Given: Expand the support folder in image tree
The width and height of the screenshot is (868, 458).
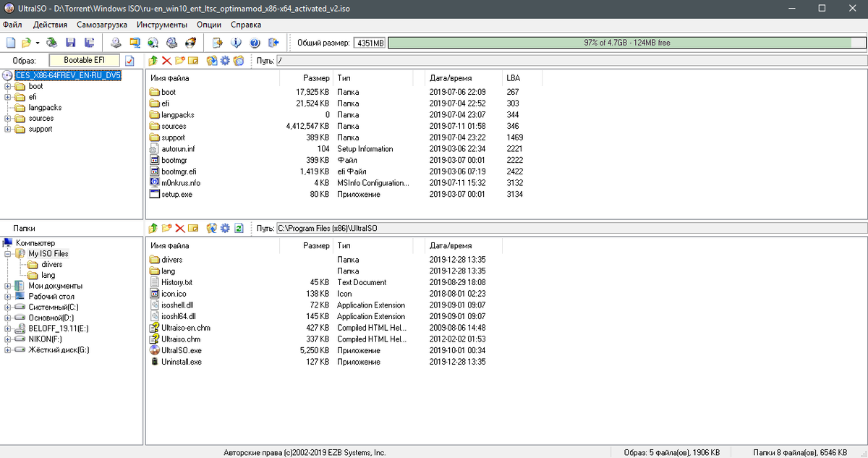Looking at the screenshot, I should [8, 129].
